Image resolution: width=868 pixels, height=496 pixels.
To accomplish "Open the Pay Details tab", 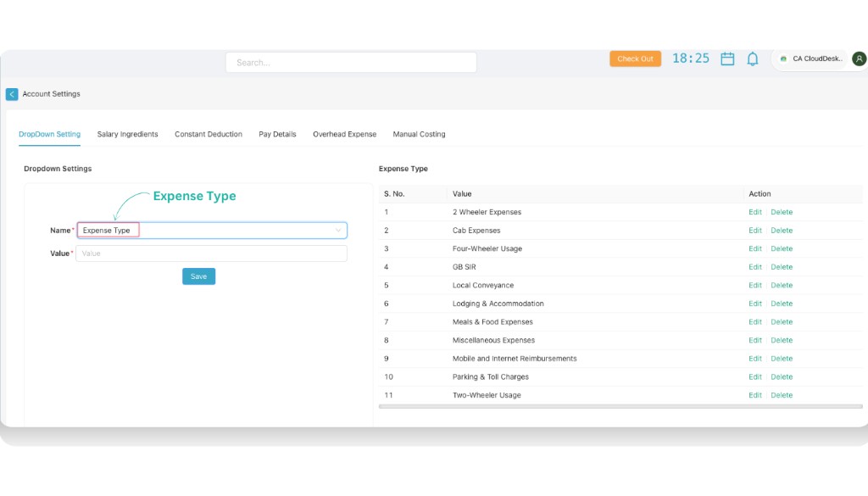I will tap(277, 134).
